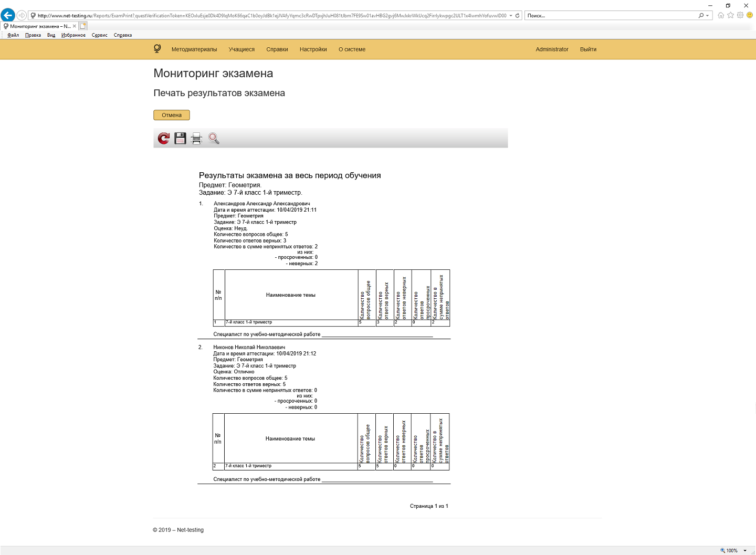The height and width of the screenshot is (555, 756).
Task: Open the Правка menu
Action: (x=33, y=35)
